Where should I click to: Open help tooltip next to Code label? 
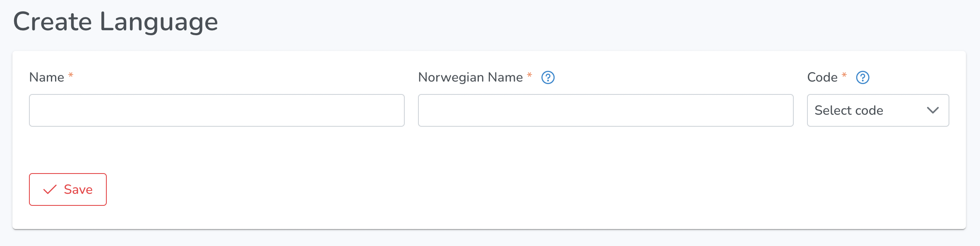862,77
